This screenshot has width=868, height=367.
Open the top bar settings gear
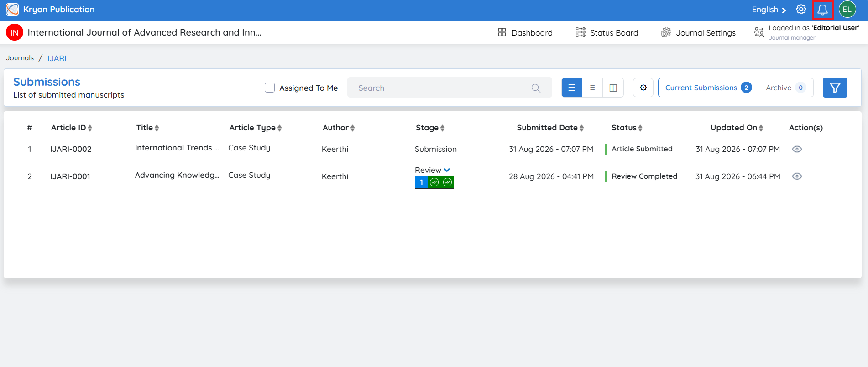coord(801,10)
